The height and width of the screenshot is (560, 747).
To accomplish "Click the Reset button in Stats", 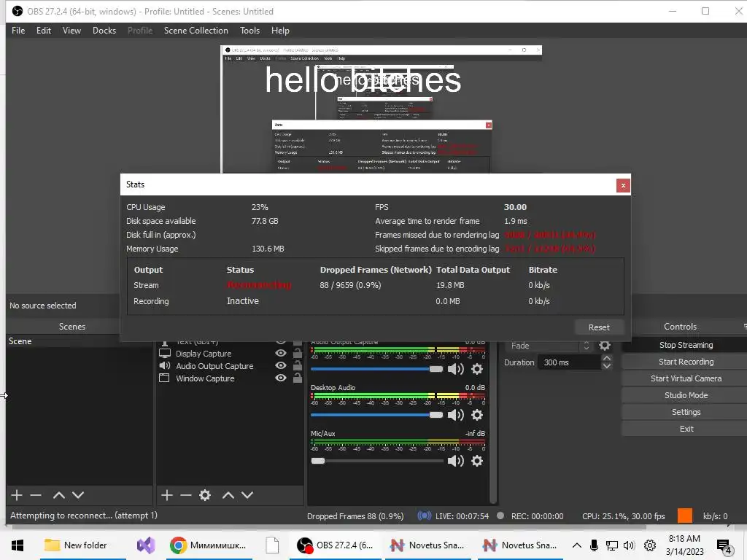I will tap(599, 327).
